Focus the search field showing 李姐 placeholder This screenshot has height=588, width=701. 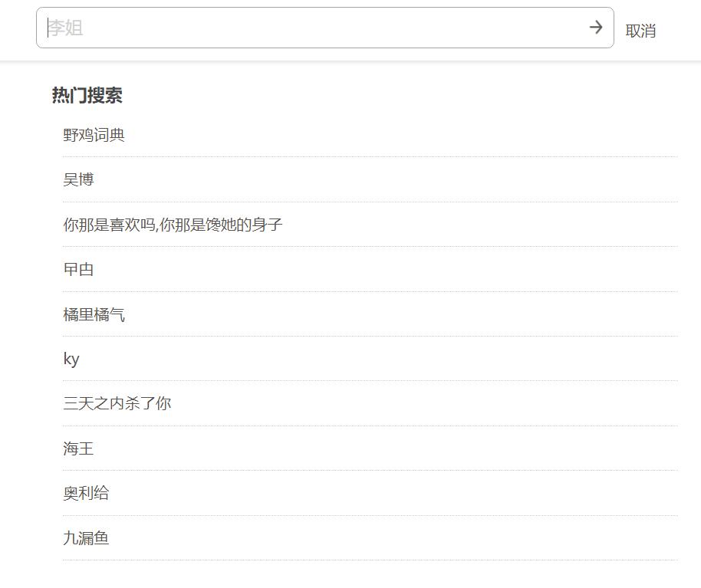[307, 28]
